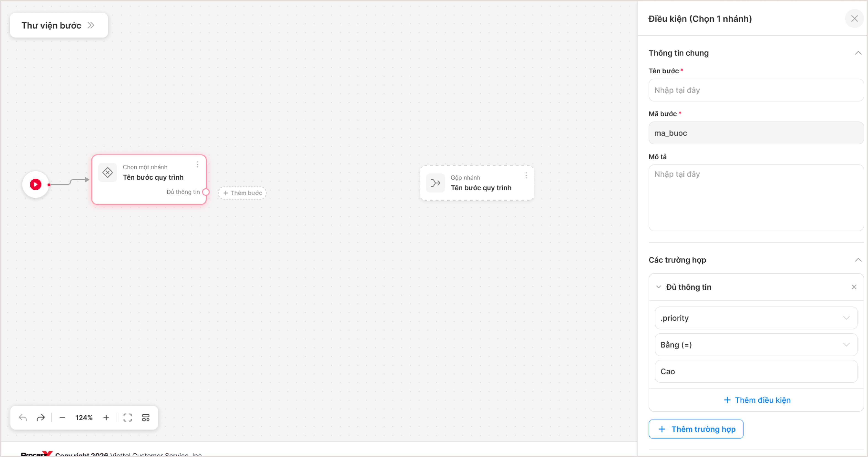Viewport: 868px width, 457px height.
Task: Collapse the Các trường hợp section
Action: coord(858,260)
